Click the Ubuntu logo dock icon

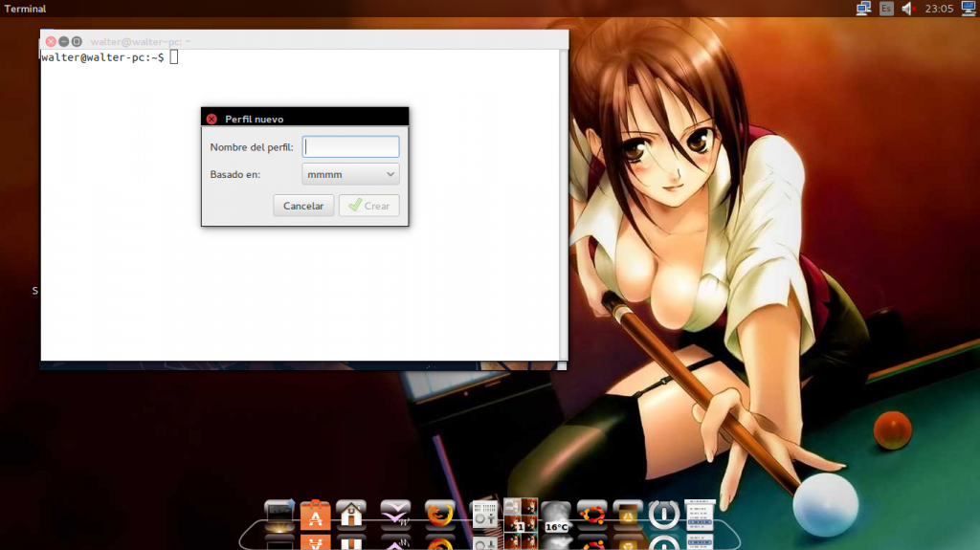point(591,515)
